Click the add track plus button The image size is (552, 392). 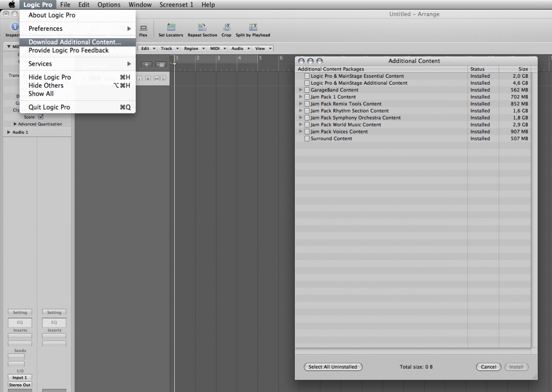coord(146,65)
